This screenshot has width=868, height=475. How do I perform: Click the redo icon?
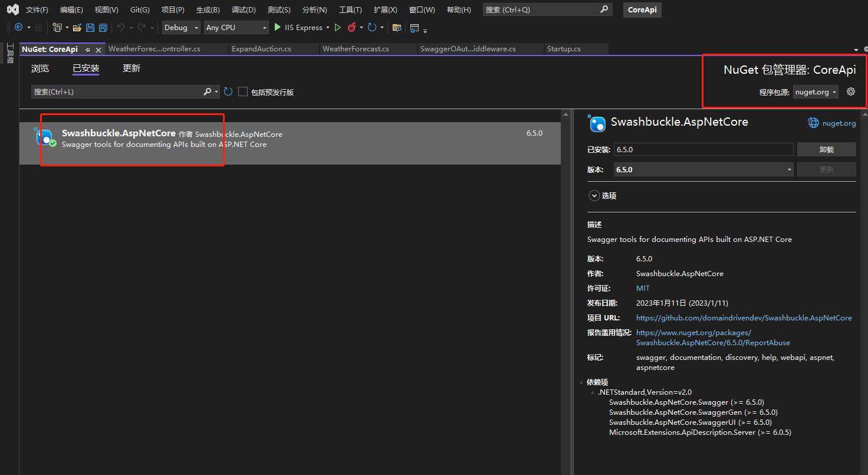tap(142, 27)
